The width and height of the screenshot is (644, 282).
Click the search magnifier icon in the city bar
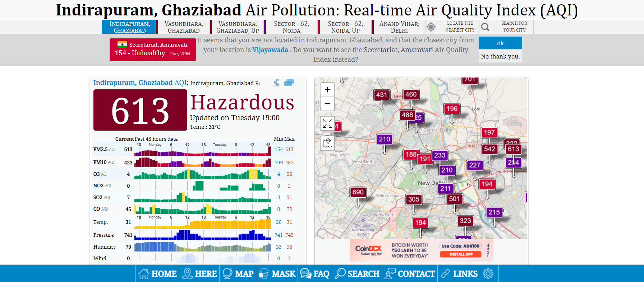(485, 27)
